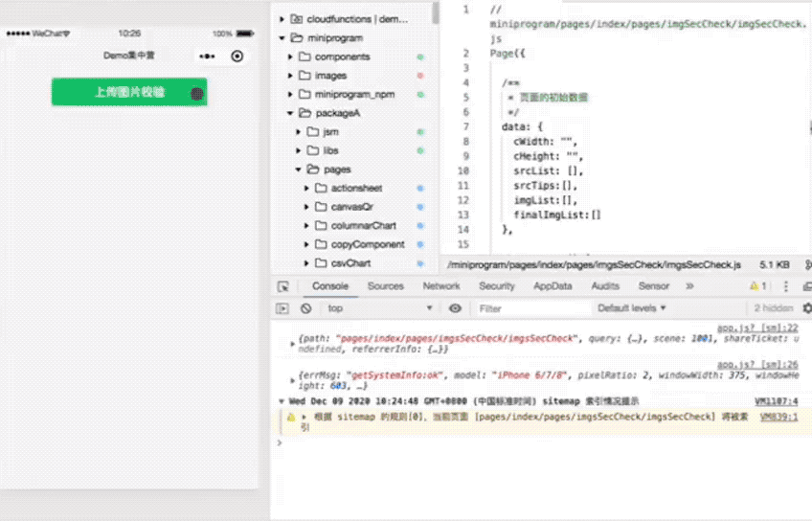Expand the jsm folder arrow

point(299,132)
